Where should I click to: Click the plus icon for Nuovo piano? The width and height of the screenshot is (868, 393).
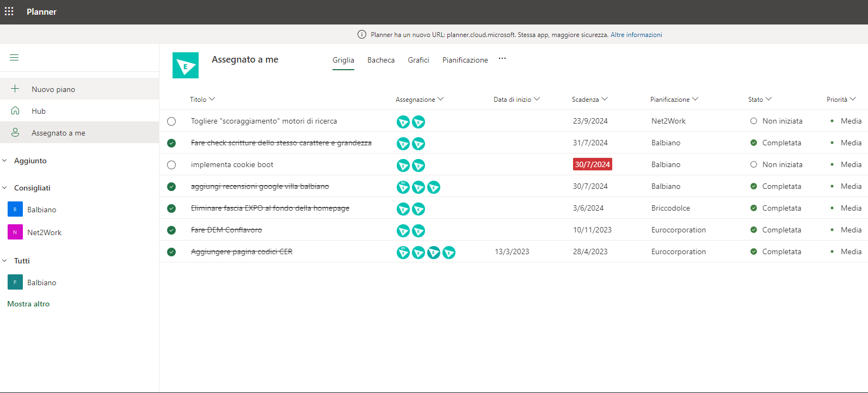[15, 89]
